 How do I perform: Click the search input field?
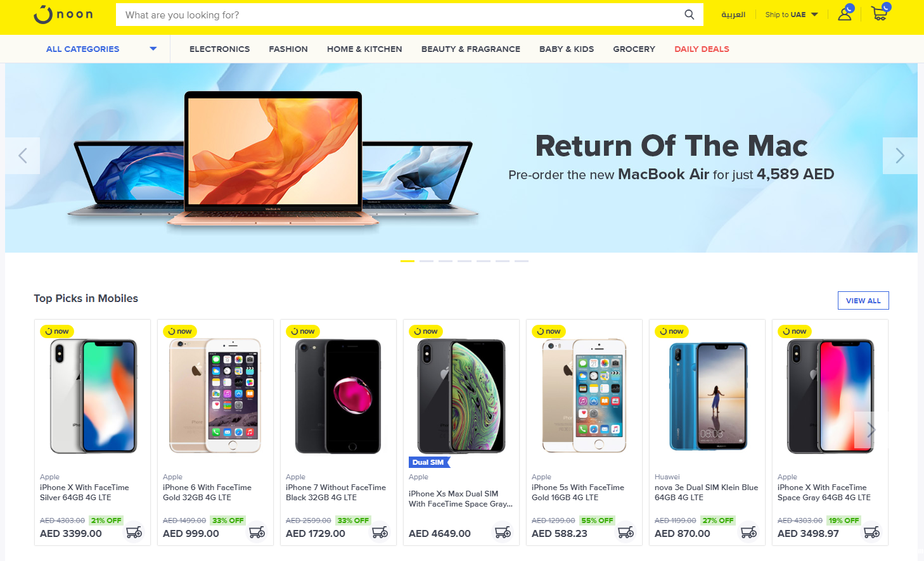(x=399, y=15)
